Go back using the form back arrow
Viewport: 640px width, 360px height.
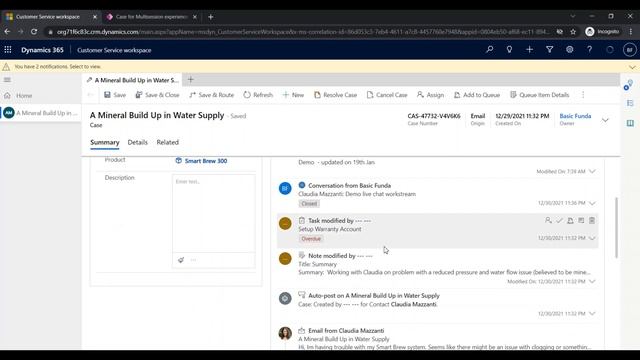click(x=91, y=95)
